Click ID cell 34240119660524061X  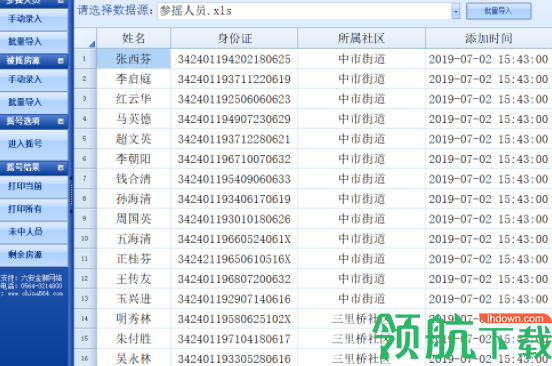click(234, 239)
